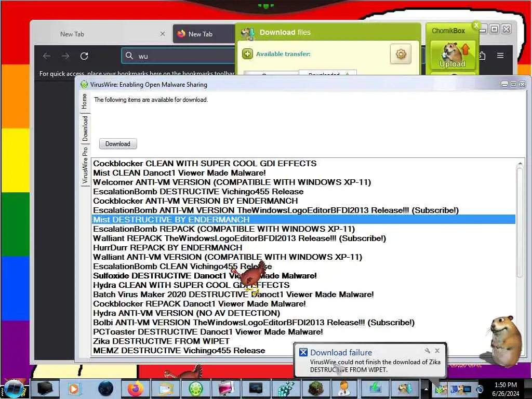Open the Minecraft grass block taskbar icon
Image resolution: width=532 pixels, height=399 pixels.
316,389
